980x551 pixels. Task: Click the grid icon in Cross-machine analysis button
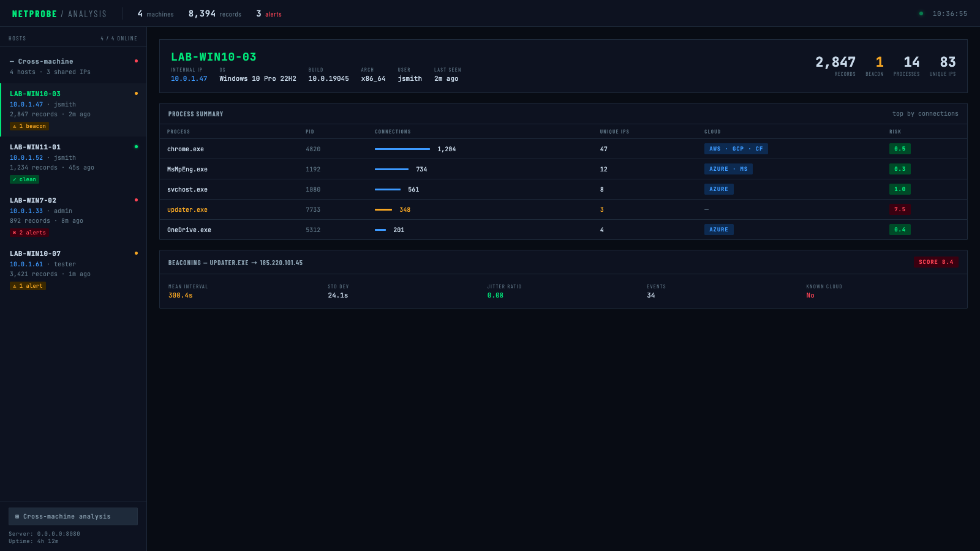17,517
